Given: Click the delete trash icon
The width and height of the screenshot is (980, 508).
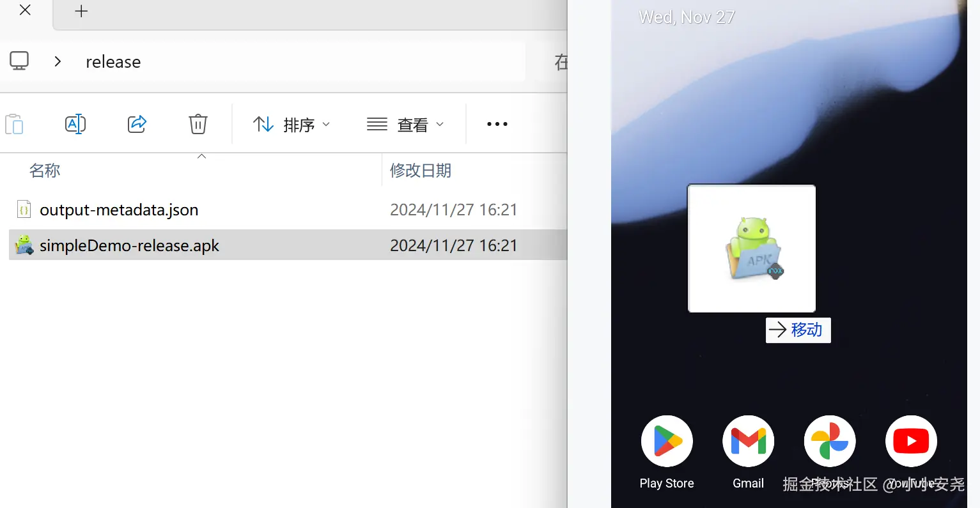Looking at the screenshot, I should point(198,124).
